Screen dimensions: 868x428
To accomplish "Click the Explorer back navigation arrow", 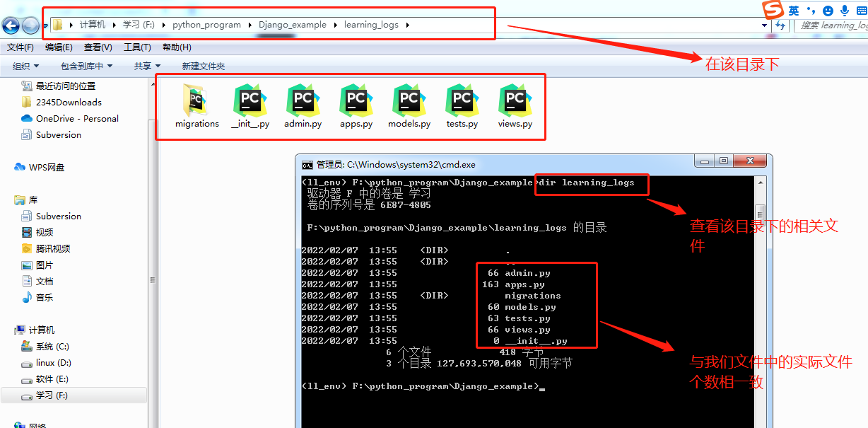I will coord(11,25).
